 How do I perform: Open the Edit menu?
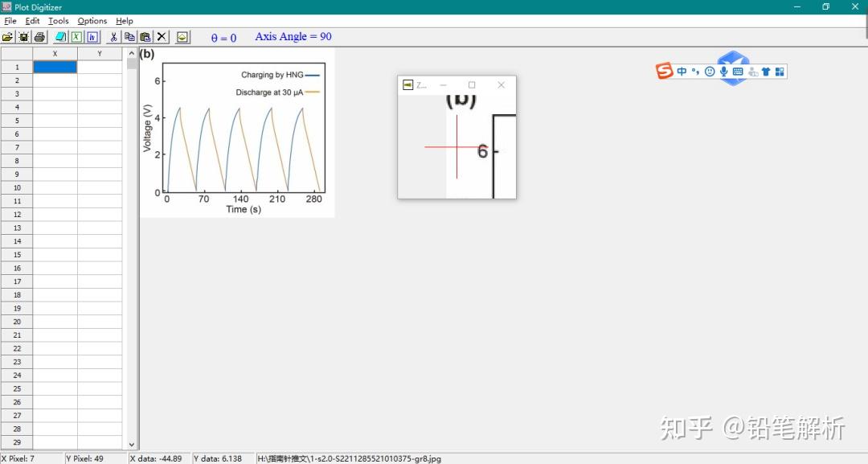(x=32, y=21)
